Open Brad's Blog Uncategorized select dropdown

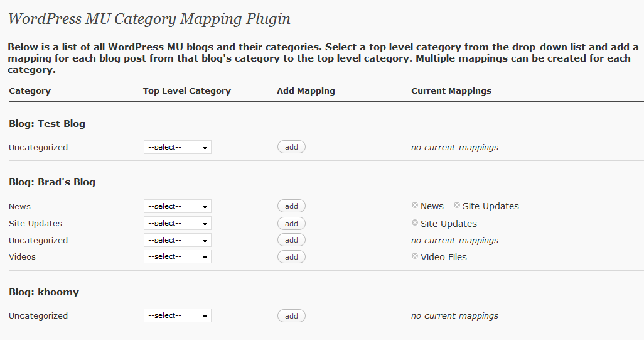(178, 240)
